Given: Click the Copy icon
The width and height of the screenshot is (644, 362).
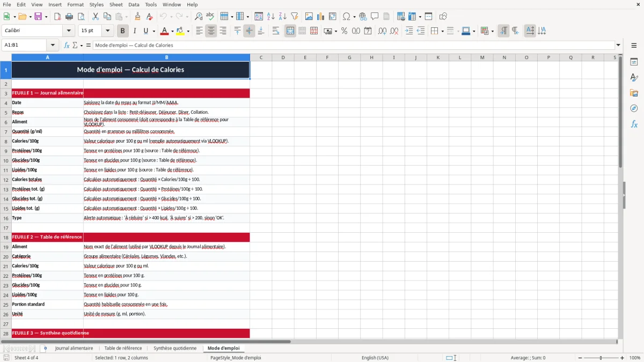Looking at the screenshot, I should tap(107, 17).
